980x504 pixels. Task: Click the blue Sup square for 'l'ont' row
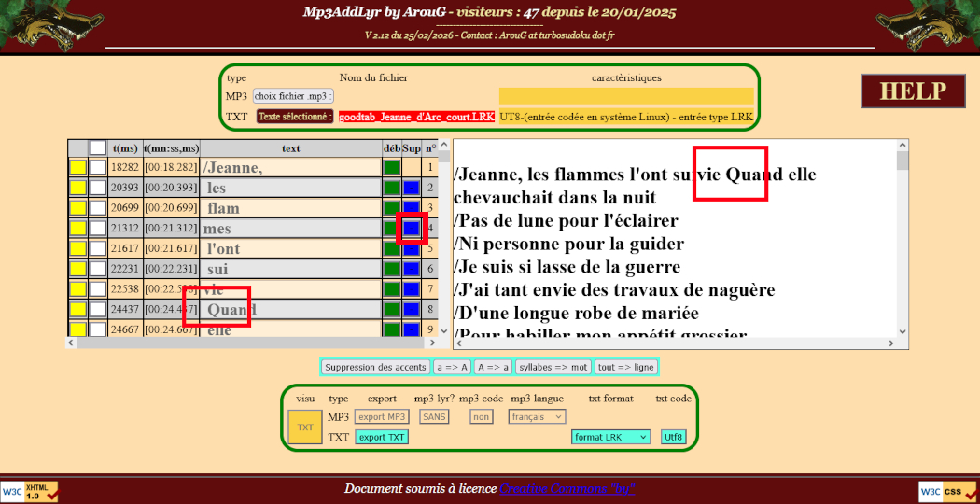point(411,249)
